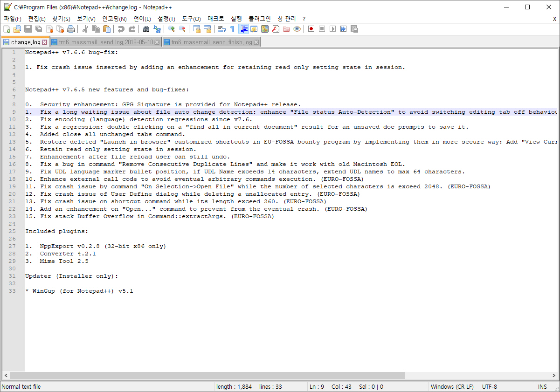Toggle the Word wrap toolbar icon
This screenshot has height=392, width=560.
(222, 29)
